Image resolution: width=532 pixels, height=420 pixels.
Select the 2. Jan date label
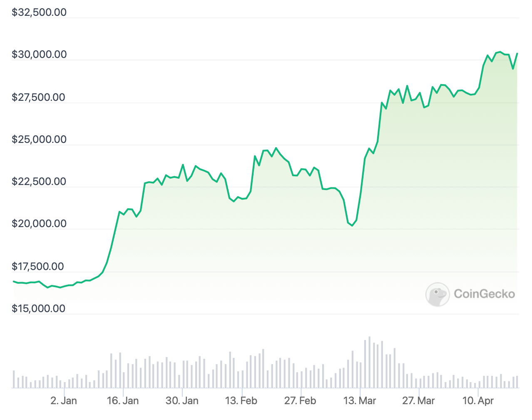click(64, 401)
